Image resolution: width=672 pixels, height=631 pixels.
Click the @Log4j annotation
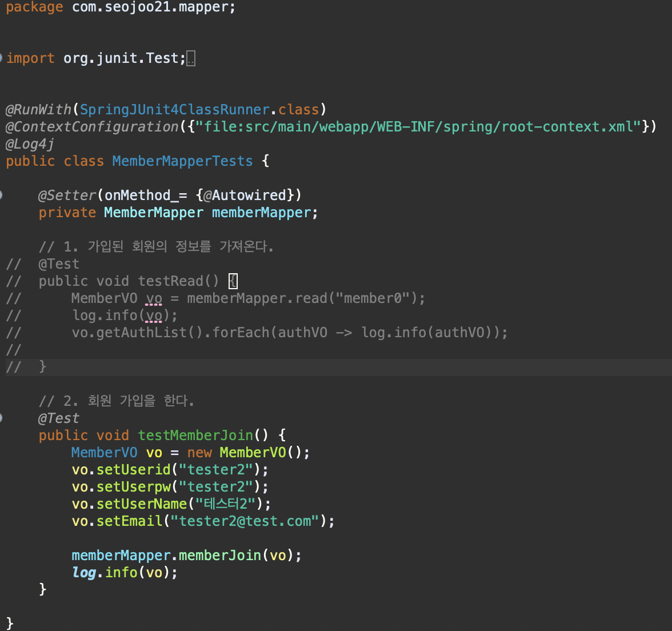(x=30, y=145)
